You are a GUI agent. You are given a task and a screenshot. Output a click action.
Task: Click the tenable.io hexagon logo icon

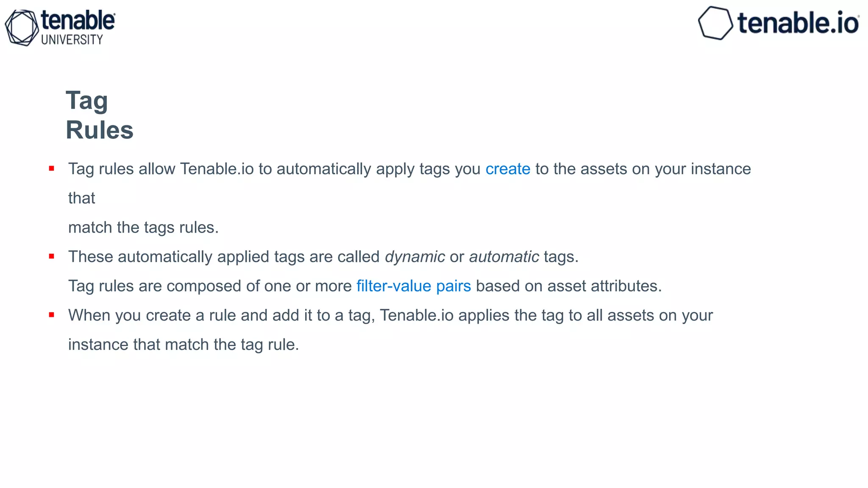click(715, 23)
